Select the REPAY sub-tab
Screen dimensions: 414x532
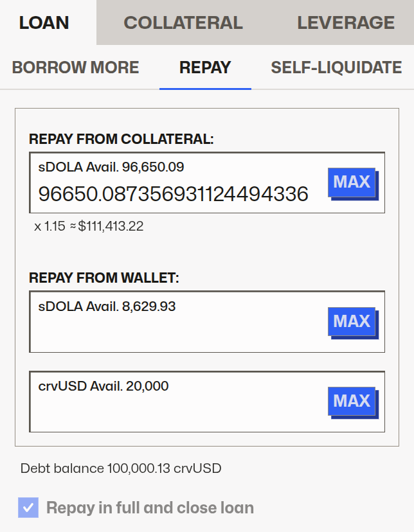205,67
